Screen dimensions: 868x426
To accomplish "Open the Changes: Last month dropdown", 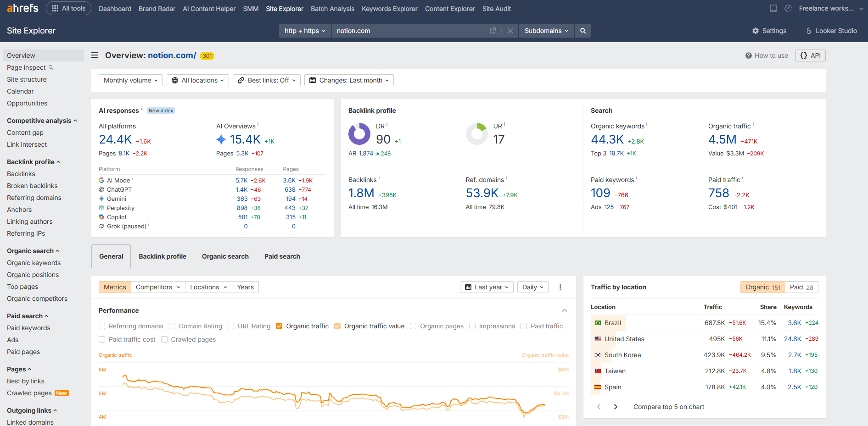I will click(x=349, y=80).
